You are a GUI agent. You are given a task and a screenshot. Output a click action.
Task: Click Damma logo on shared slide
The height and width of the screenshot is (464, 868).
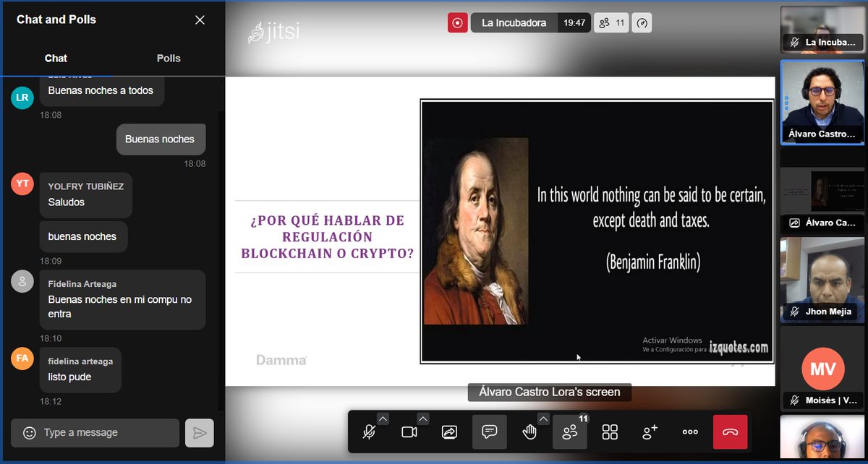point(282,360)
